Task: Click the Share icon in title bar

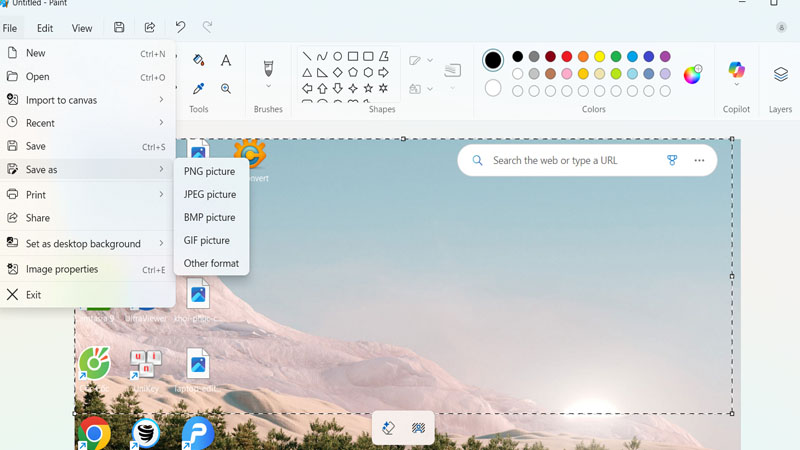Action: 150,28
